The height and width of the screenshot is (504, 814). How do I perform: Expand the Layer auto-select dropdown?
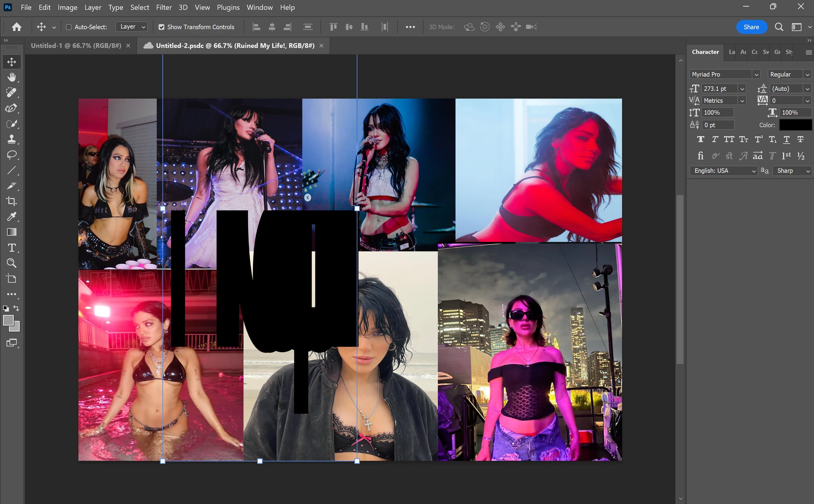132,27
